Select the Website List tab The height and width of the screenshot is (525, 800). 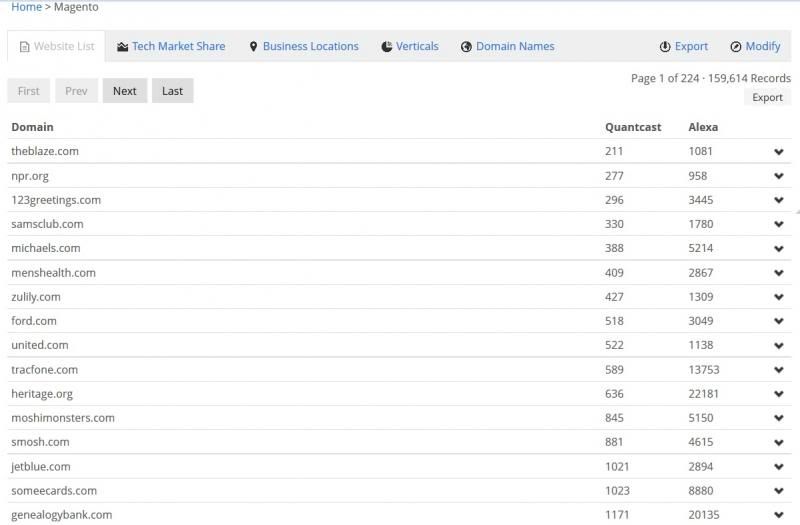pyautogui.click(x=56, y=46)
